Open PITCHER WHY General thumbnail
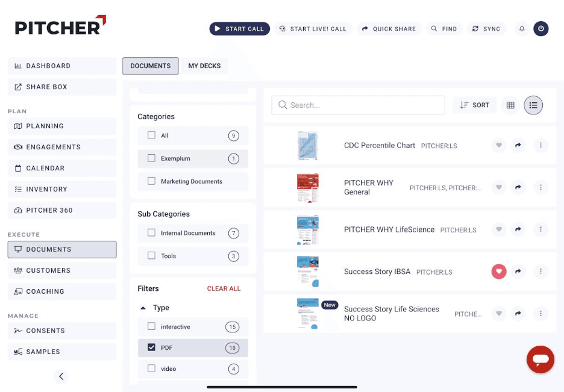This screenshot has width=564, height=392. [x=307, y=187]
